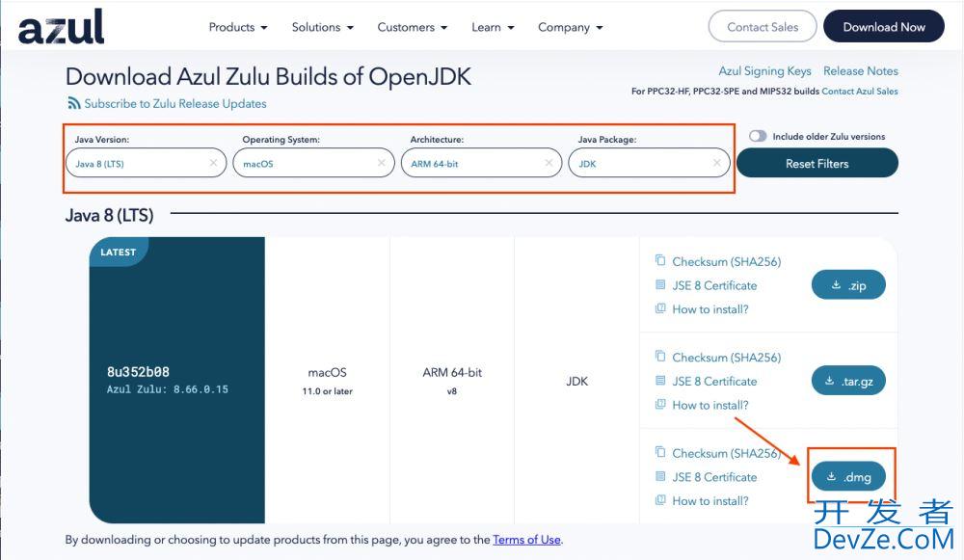Viewport: 964px width, 560px height.
Task: Click copy icon beside .tar.gz Checksum (SHA256)
Action: (x=660, y=357)
